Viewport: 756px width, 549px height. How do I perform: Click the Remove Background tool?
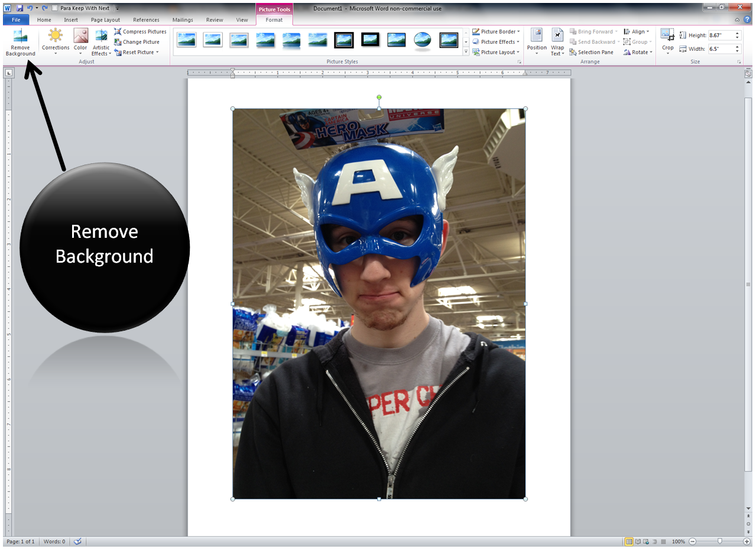(x=20, y=41)
